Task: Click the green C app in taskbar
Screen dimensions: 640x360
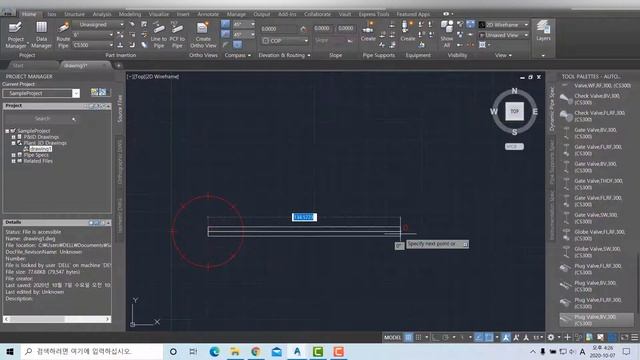Action: pos(318,351)
